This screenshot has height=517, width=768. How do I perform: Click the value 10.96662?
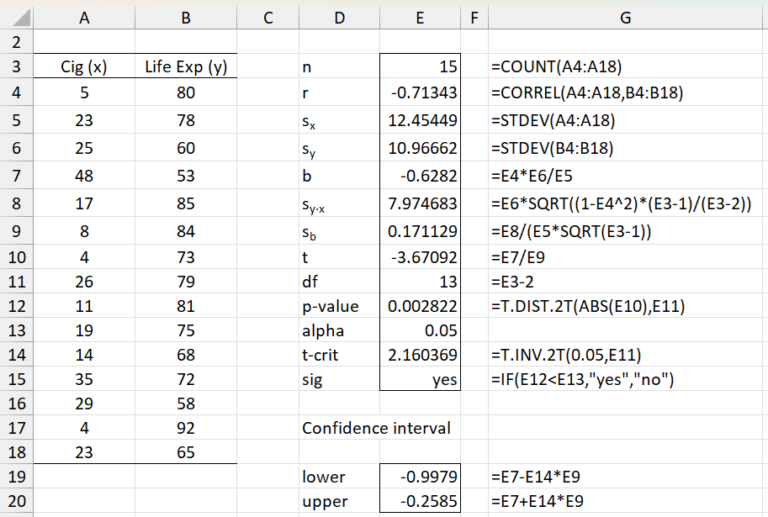tap(420, 148)
